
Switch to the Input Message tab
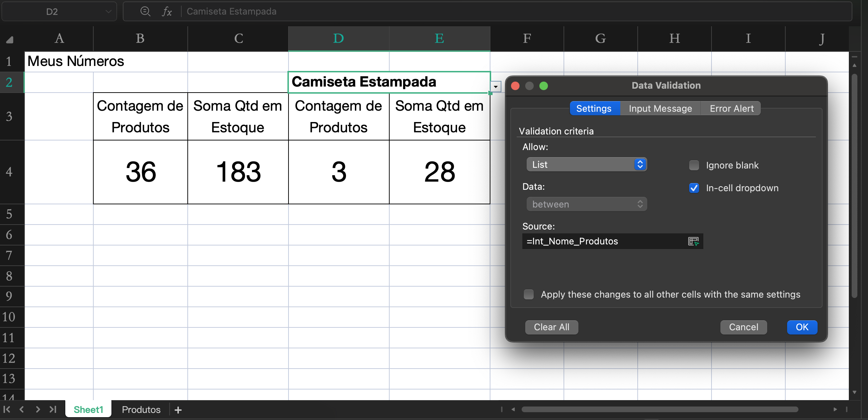pyautogui.click(x=660, y=109)
